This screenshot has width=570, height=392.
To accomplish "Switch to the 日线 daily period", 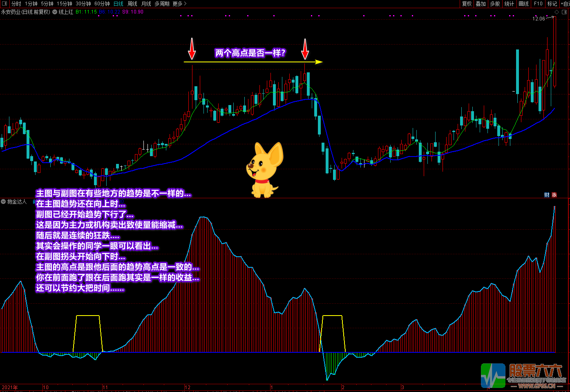I will [x=118, y=4].
